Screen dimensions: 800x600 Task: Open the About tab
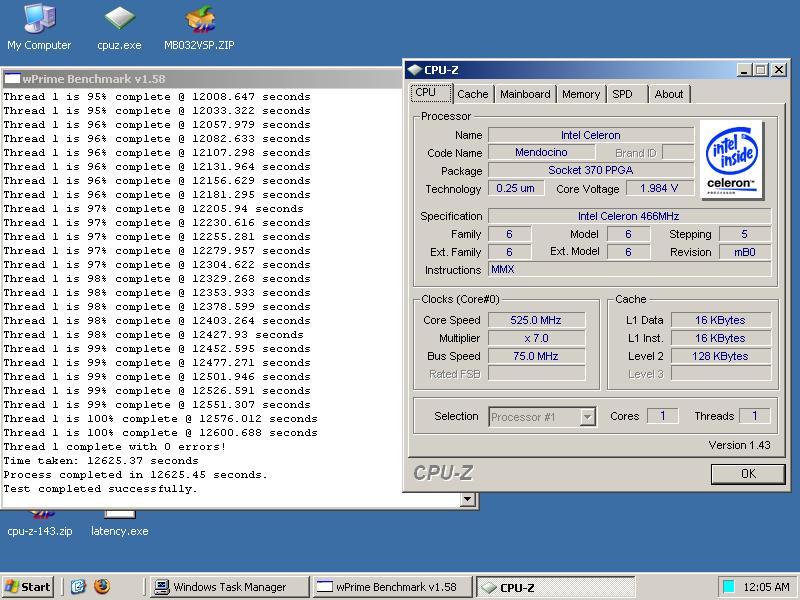669,94
